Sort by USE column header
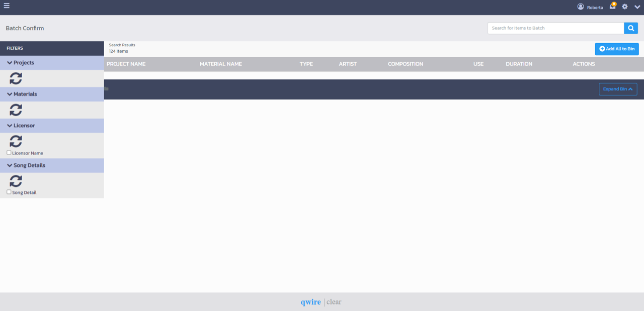Viewport: 644px width, 311px height. 478,64
